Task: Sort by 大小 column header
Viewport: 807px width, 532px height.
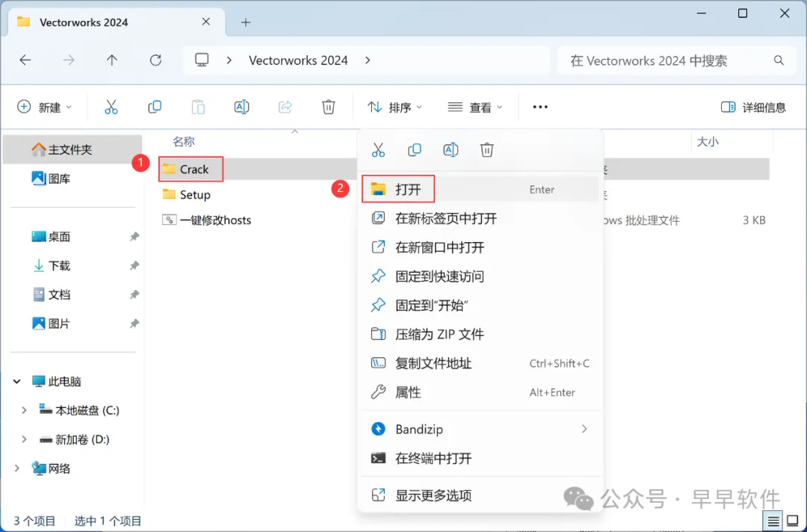Action: tap(708, 141)
